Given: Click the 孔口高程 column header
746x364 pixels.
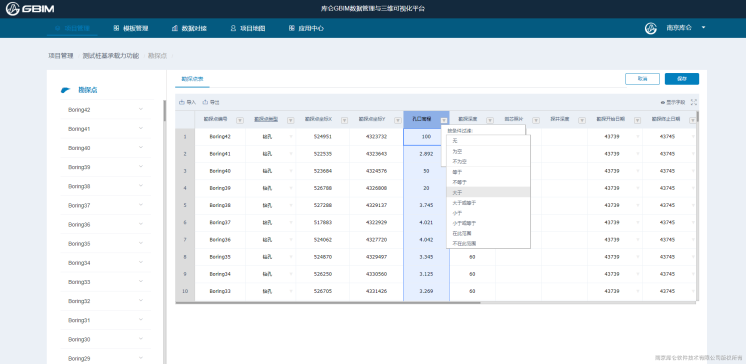Looking at the screenshot, I should [x=426, y=119].
